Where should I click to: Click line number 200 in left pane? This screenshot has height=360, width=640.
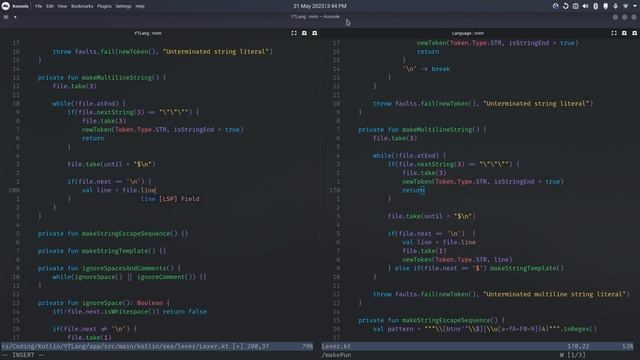[x=14, y=190]
